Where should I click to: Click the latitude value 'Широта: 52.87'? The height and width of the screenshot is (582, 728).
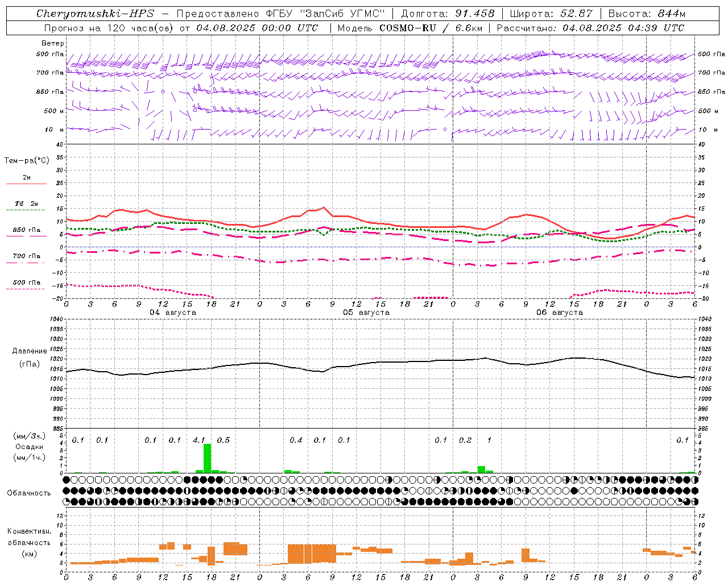pos(551,14)
